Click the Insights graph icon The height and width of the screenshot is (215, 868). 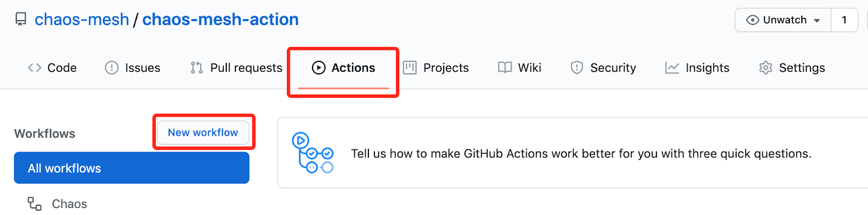(672, 68)
